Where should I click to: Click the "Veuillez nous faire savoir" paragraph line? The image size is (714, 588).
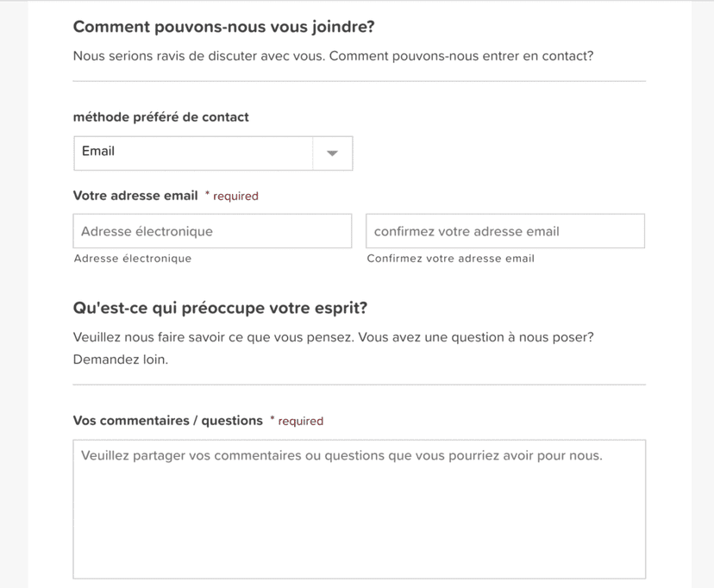point(333,337)
